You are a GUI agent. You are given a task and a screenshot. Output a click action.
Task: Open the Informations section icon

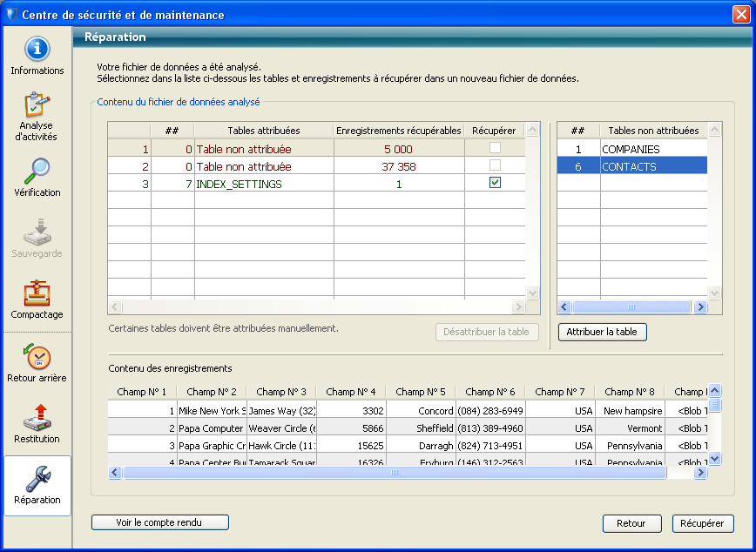tap(37, 49)
